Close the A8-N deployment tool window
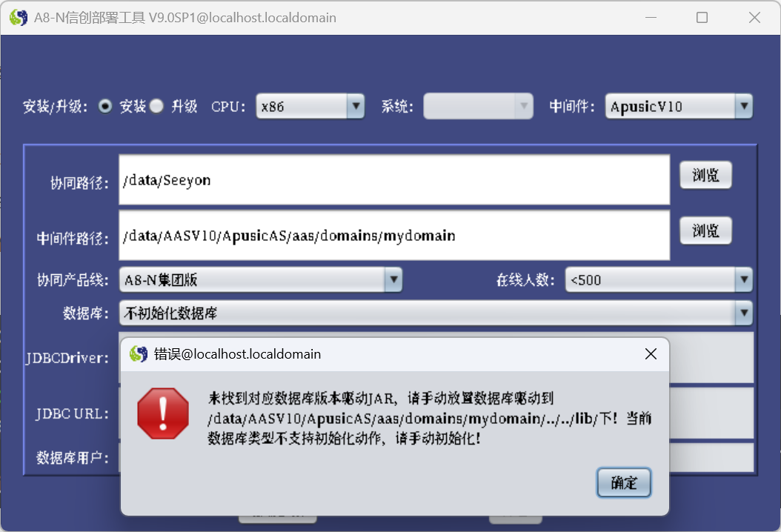Image resolution: width=781 pixels, height=532 pixels. [754, 18]
